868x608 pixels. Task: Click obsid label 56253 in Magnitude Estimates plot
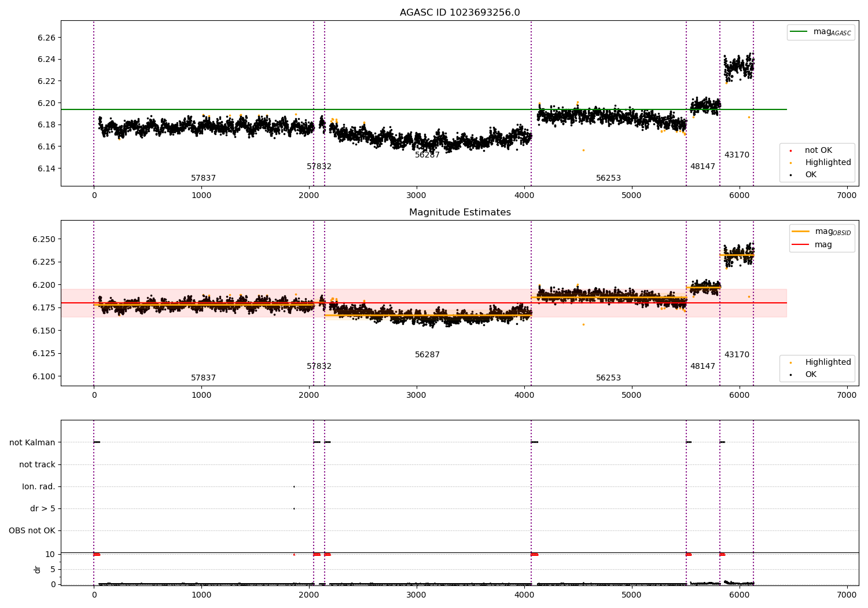(x=608, y=378)
